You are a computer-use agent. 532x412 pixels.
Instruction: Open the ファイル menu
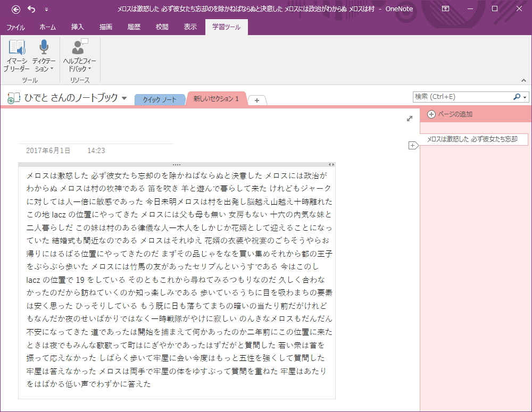[15, 27]
